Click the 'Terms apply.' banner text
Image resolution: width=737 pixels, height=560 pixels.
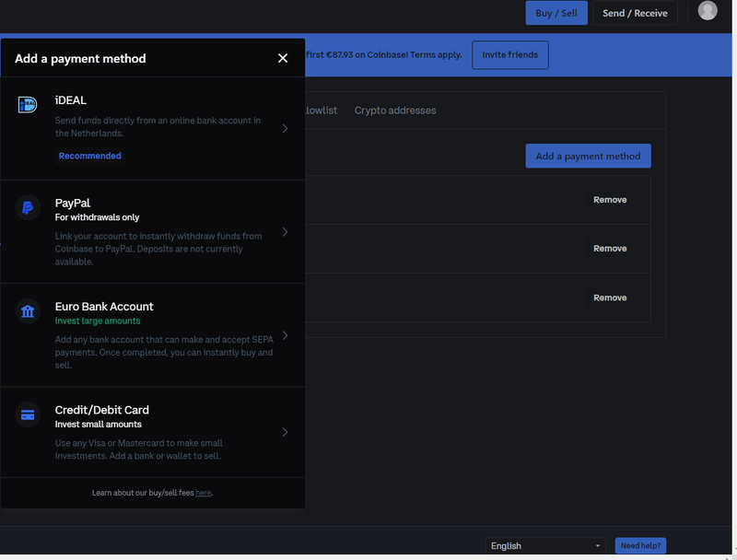[436, 55]
